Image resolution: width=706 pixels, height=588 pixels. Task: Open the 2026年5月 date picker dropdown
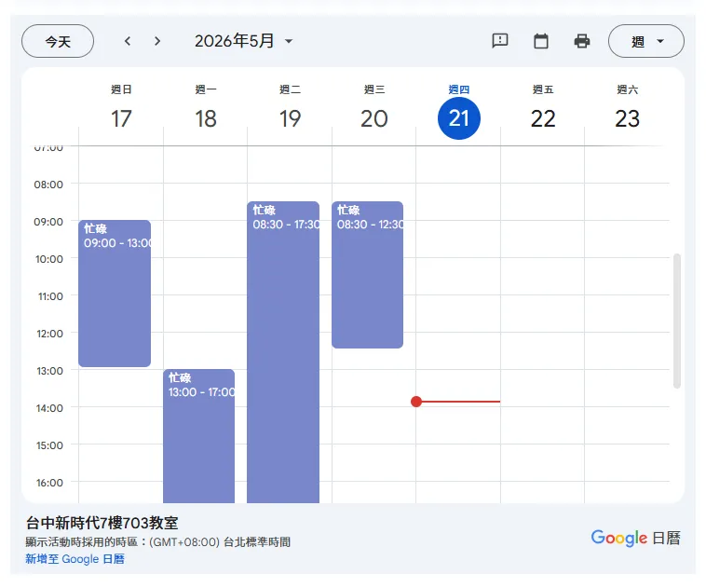[x=244, y=41]
